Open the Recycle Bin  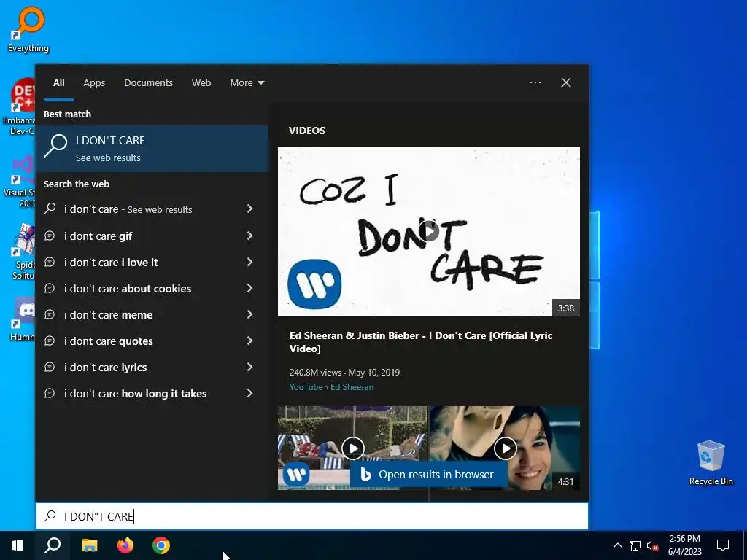tap(711, 462)
